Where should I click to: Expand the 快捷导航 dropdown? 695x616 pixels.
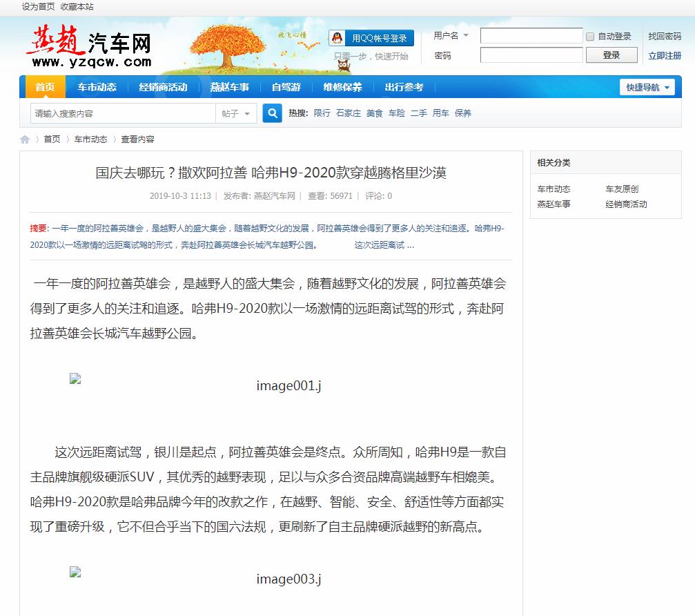(x=647, y=88)
